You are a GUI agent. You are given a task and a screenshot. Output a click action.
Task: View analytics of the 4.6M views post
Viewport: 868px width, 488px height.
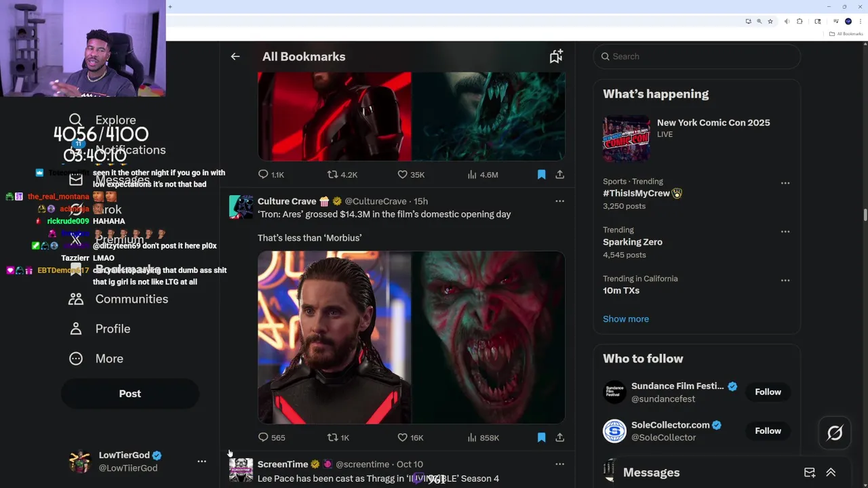click(x=483, y=175)
